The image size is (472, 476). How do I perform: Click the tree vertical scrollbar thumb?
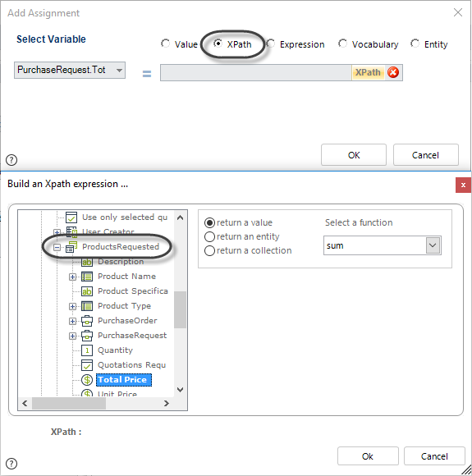180,309
